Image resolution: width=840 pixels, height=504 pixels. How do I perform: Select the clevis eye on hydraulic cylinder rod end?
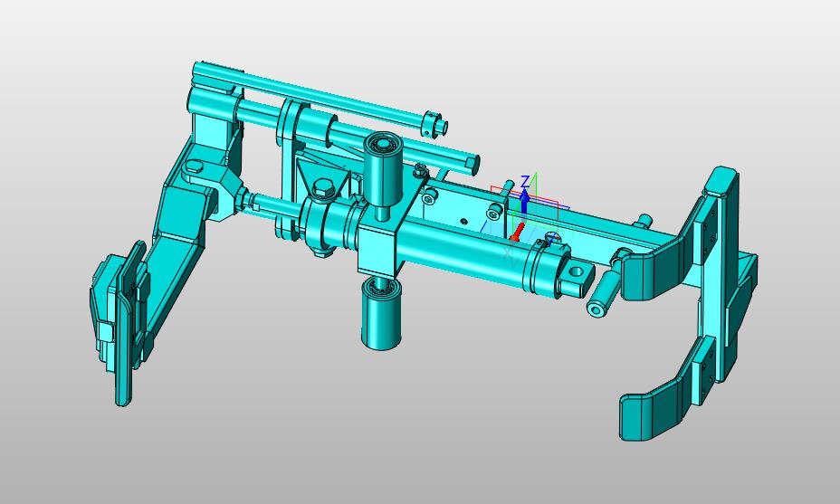point(577,278)
